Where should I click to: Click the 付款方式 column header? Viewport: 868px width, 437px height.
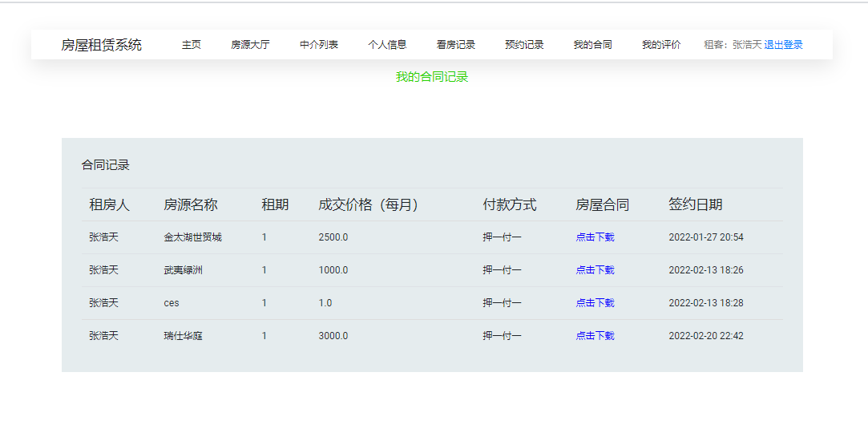tap(509, 204)
